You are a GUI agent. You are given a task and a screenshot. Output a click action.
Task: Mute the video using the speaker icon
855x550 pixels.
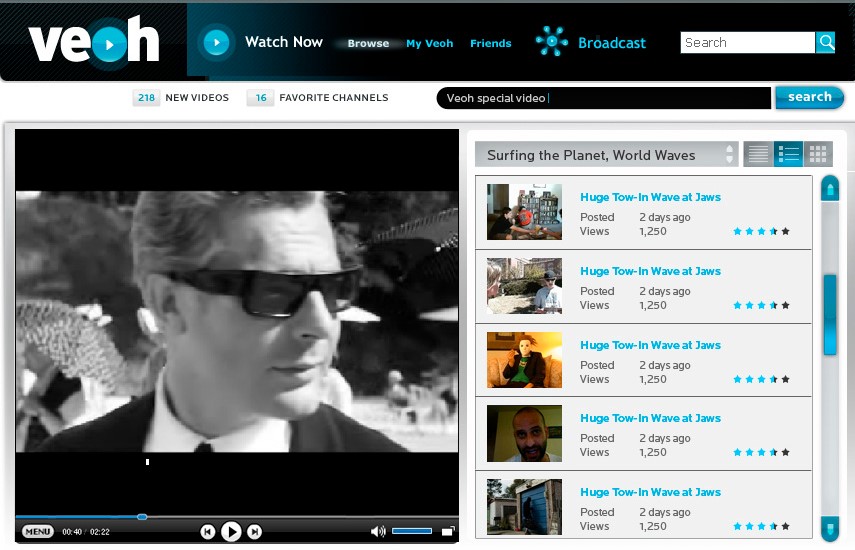[x=378, y=532]
